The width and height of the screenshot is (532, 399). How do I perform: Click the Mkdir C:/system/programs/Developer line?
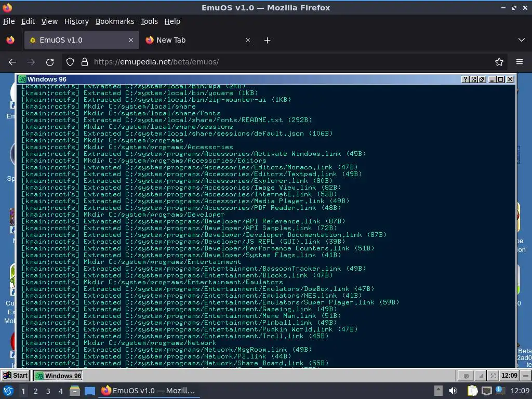123,215
